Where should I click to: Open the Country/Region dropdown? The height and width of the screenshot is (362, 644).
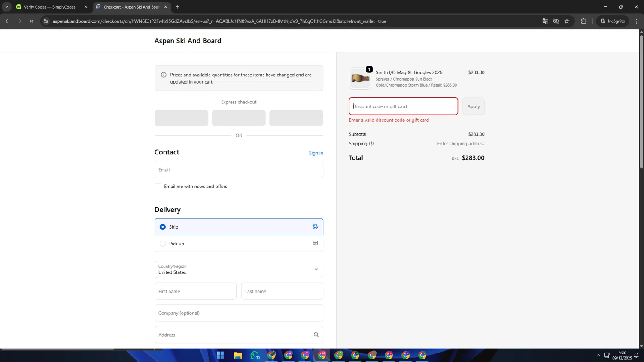click(x=239, y=269)
